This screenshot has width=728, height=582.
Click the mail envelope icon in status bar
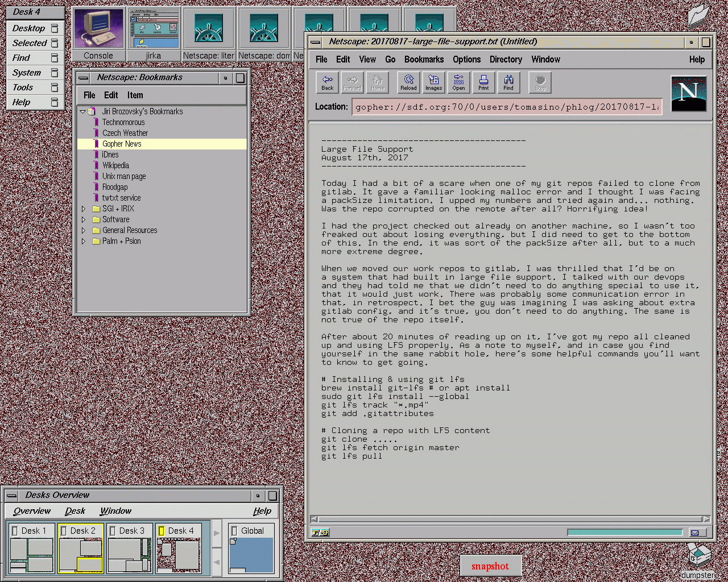click(694, 533)
